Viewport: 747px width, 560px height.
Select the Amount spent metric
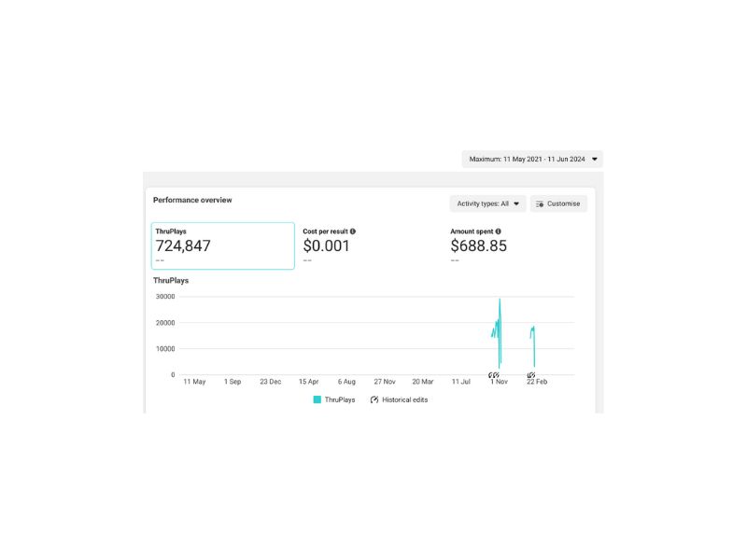478,245
